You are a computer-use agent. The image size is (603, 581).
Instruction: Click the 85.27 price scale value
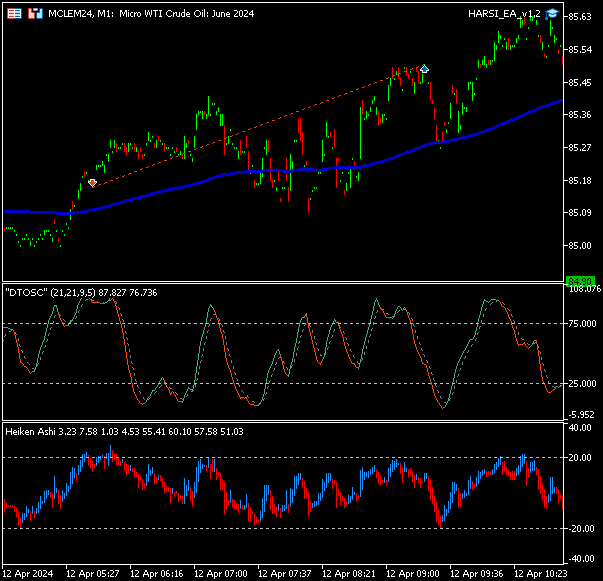[x=580, y=147]
